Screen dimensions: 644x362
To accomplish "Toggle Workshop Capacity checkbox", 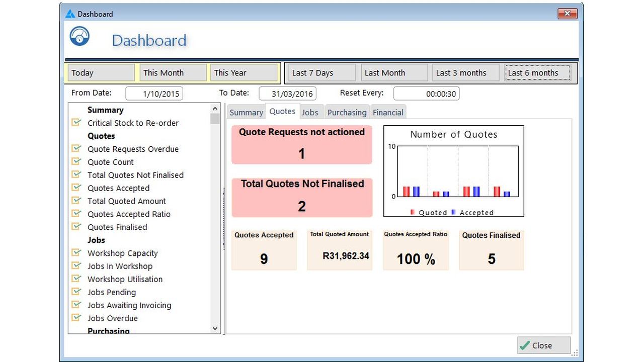I will click(76, 253).
